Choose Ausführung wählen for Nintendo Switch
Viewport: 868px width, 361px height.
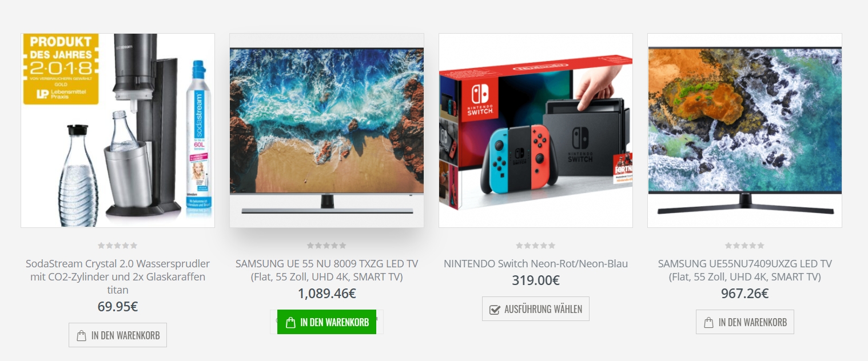(x=535, y=309)
